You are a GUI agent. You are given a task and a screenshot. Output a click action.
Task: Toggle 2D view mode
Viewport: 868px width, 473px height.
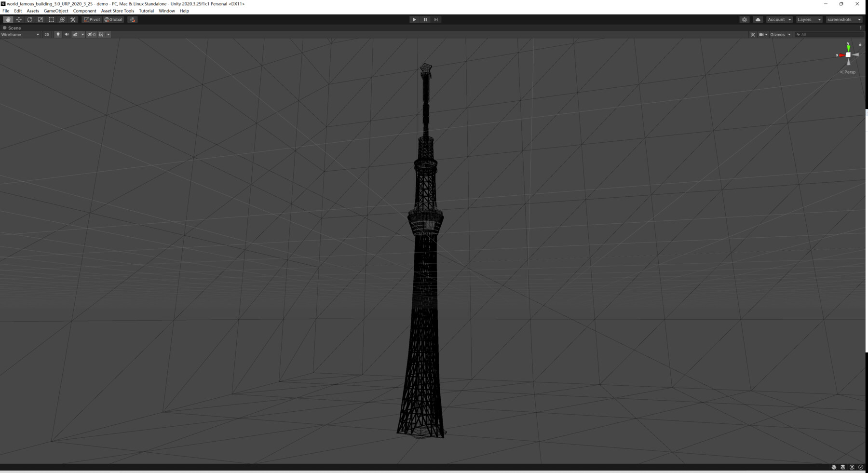click(47, 34)
